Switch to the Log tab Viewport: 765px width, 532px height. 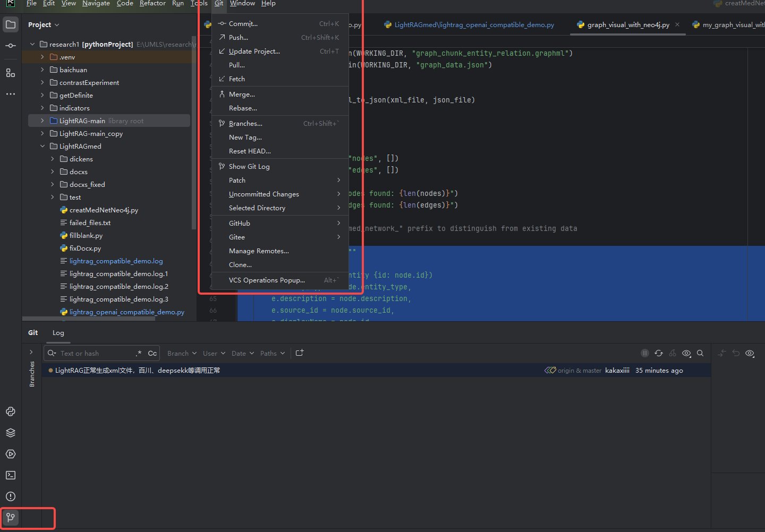pos(58,333)
